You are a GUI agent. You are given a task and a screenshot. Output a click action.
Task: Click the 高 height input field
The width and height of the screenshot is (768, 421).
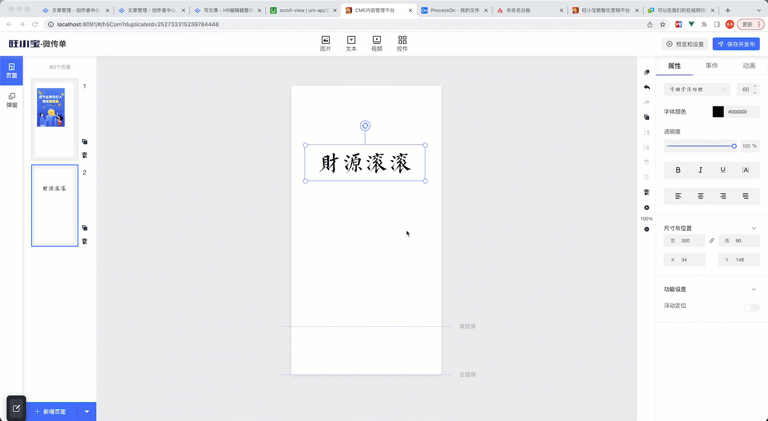click(x=739, y=240)
